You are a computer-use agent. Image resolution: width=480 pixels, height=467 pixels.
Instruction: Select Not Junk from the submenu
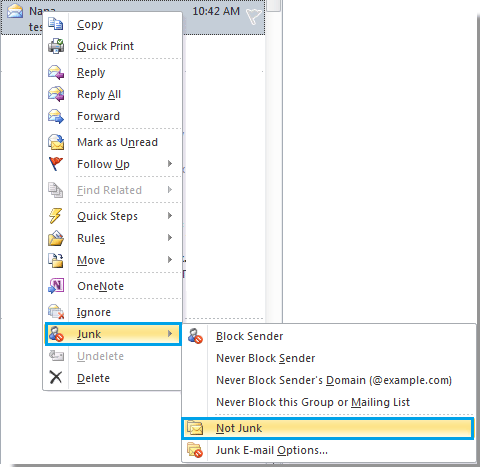click(328, 428)
